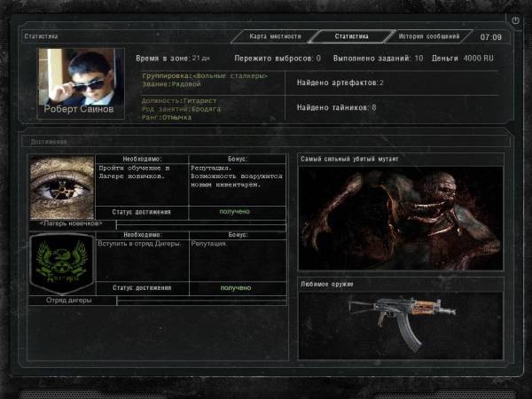Screen dimensions: 532x399
Task: Click the 07:09 clock display
Action: (x=490, y=37)
